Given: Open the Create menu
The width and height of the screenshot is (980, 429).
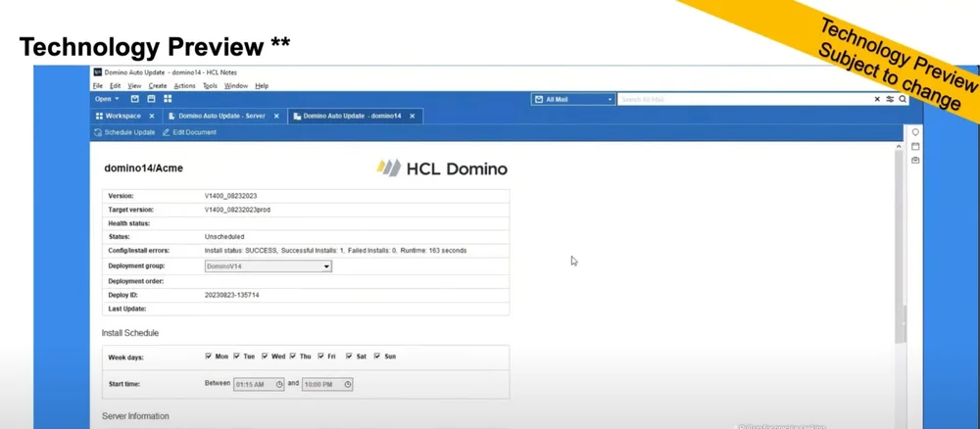Looking at the screenshot, I should coord(158,85).
